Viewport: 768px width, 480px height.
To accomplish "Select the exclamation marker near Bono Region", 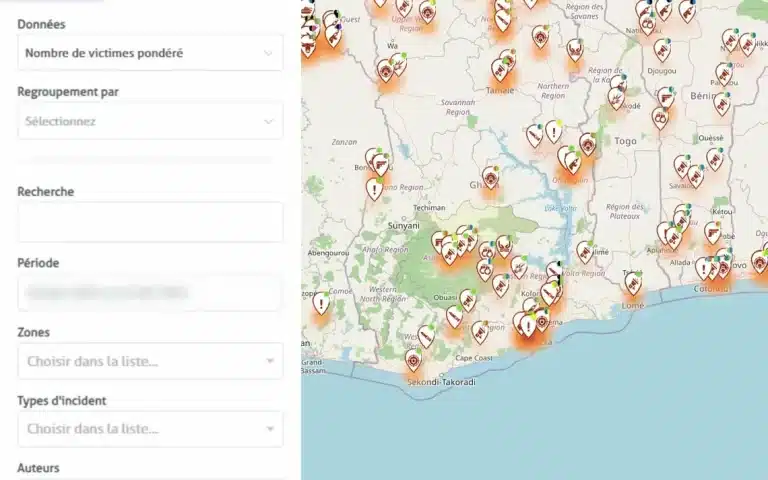I will (x=374, y=189).
